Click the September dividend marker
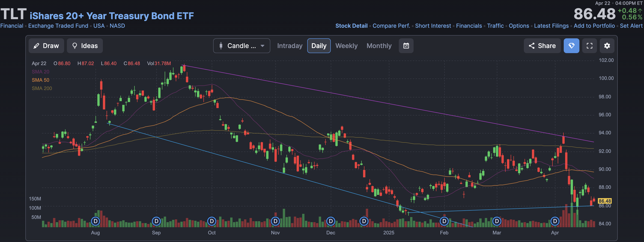This screenshot has height=242, width=644. click(156, 221)
